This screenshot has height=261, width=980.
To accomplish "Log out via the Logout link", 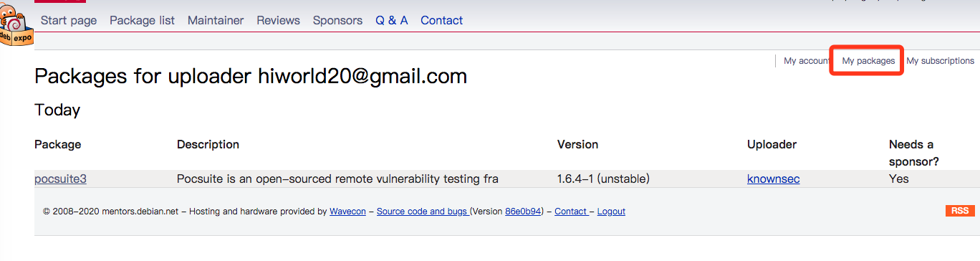I will click(x=611, y=212).
